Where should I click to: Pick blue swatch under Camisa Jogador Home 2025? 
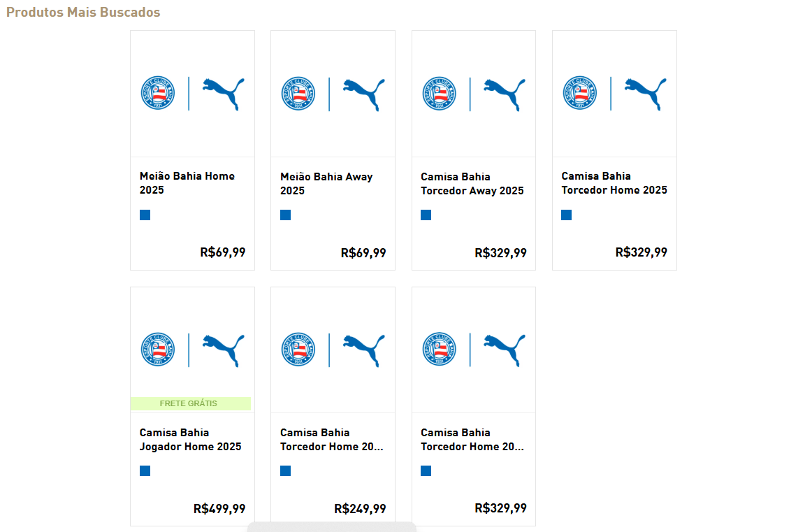coord(145,470)
